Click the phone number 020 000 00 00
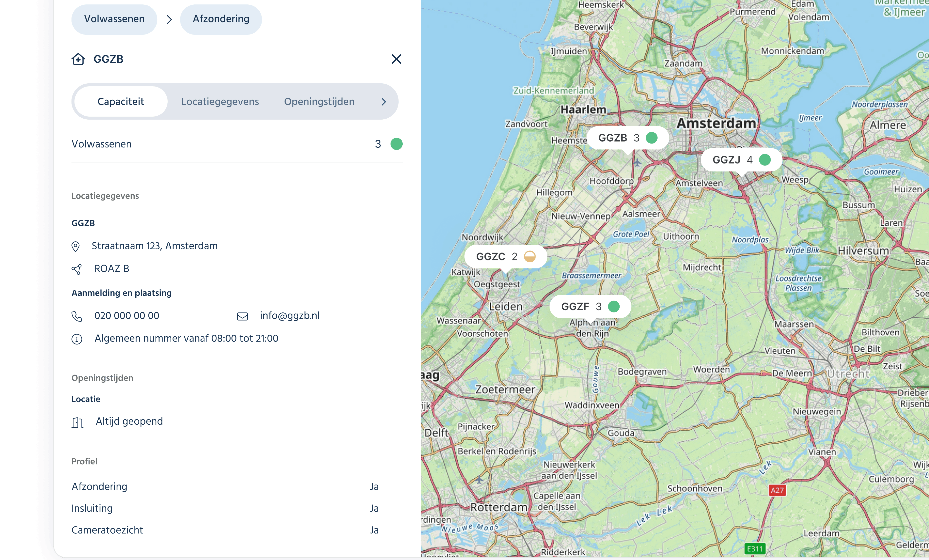 (127, 316)
